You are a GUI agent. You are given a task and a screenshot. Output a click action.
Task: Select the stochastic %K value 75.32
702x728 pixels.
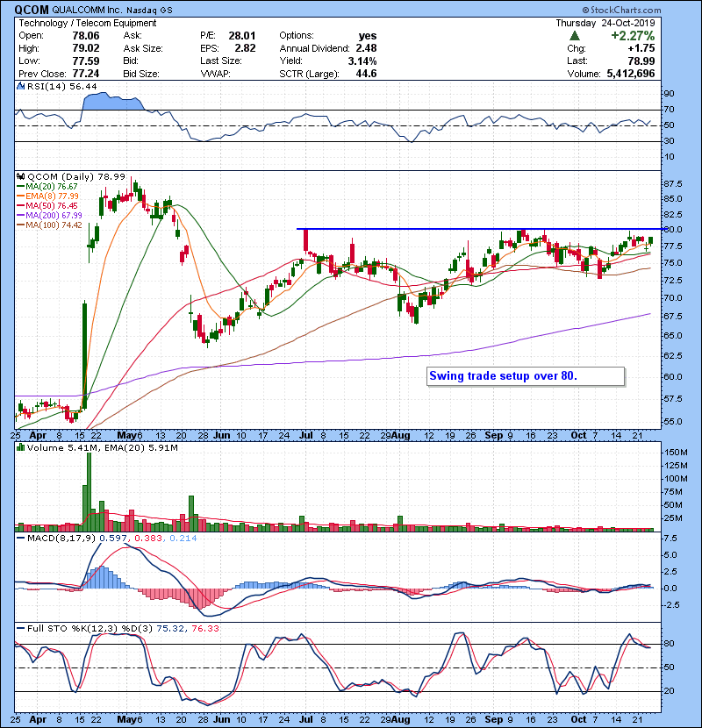point(170,628)
